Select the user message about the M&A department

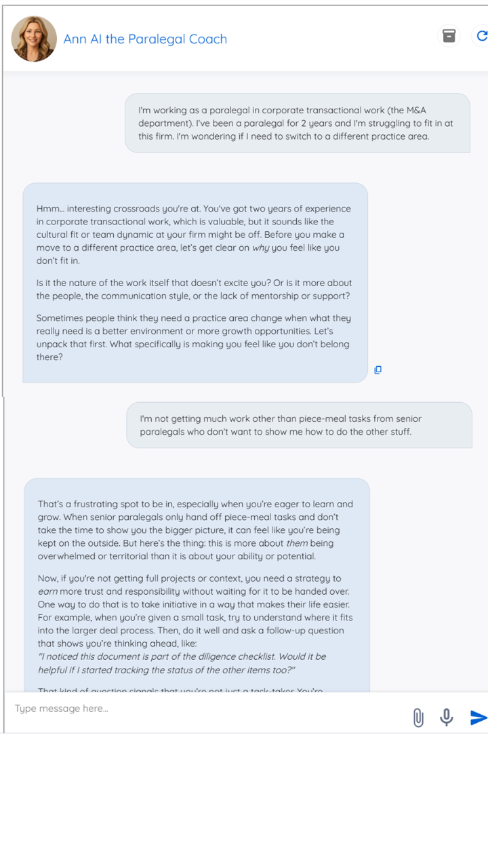(297, 123)
